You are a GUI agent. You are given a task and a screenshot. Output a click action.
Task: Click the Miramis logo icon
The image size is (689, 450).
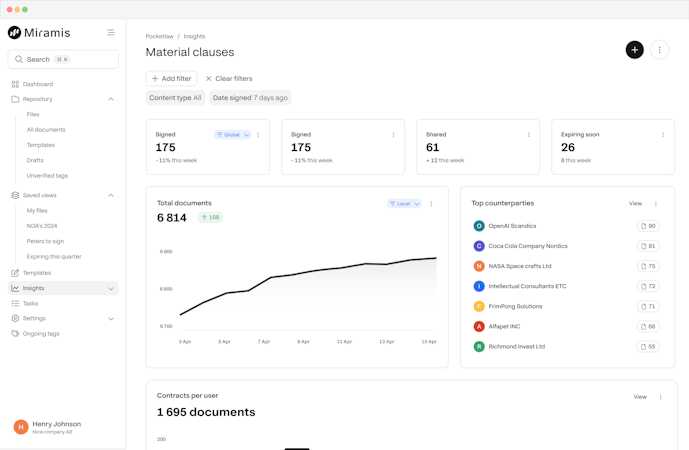click(15, 33)
